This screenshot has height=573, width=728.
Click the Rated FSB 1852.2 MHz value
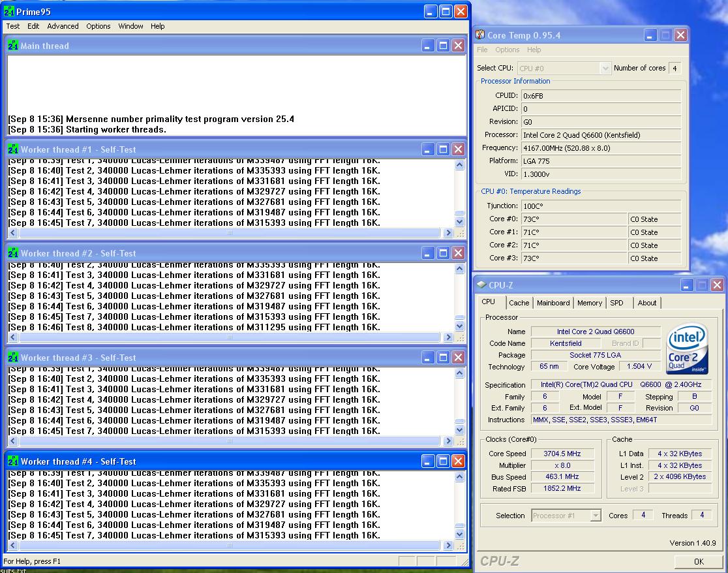pyautogui.click(x=562, y=489)
